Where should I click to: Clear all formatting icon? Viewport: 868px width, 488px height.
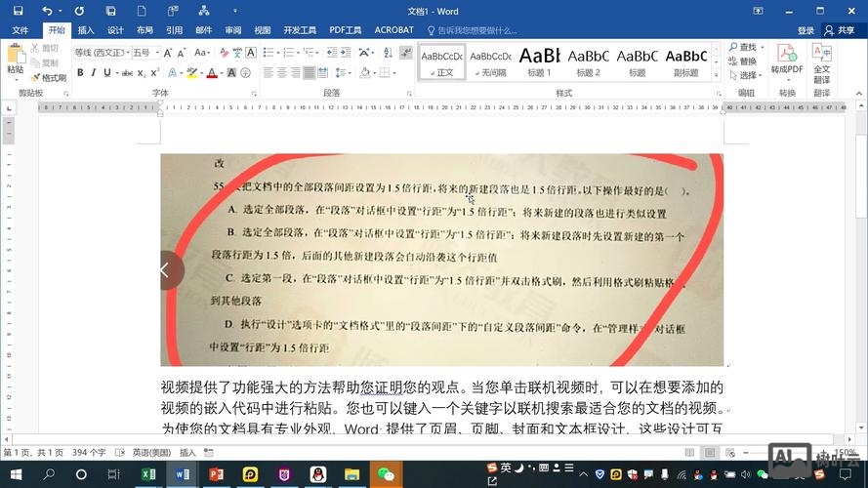224,53
